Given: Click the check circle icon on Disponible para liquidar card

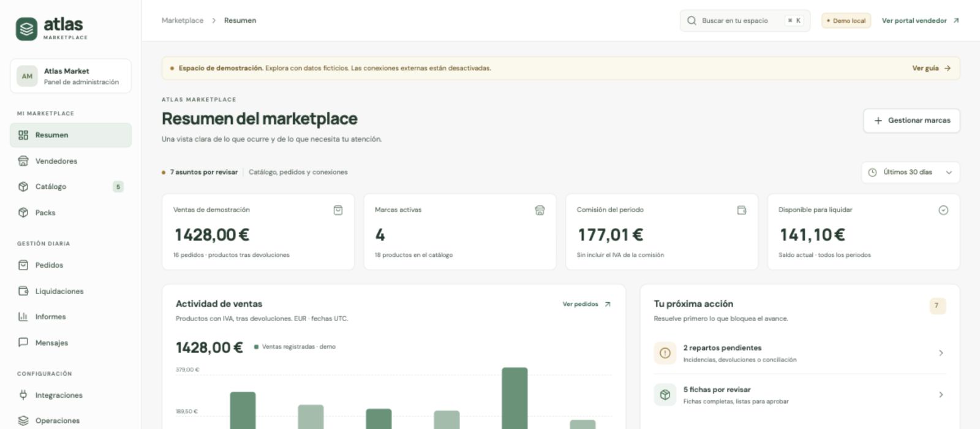Looking at the screenshot, I should 943,210.
